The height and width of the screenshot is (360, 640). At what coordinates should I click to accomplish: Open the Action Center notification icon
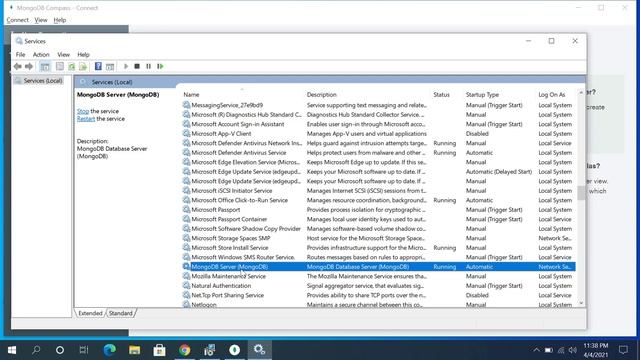point(623,350)
